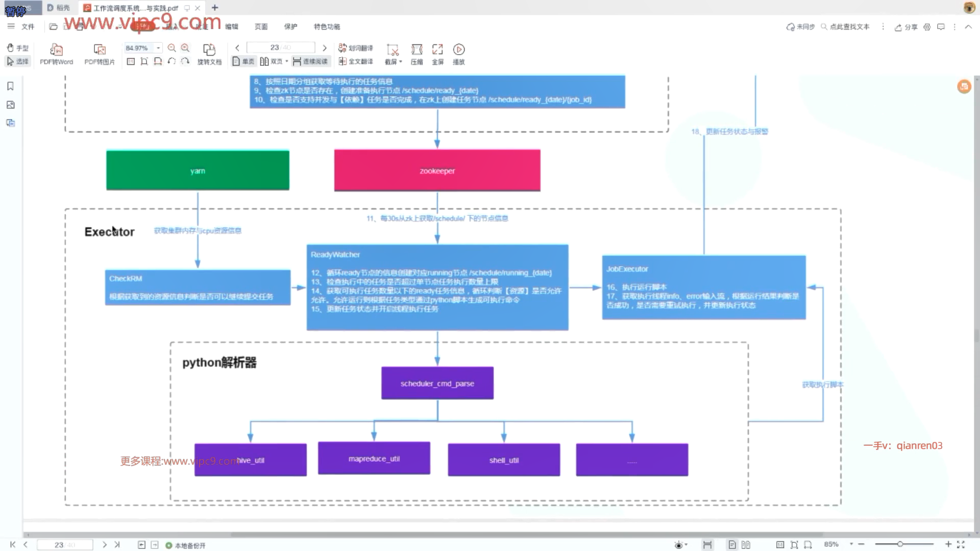This screenshot has height=551, width=980.
Task: Click the 分享 share button
Action: (906, 27)
